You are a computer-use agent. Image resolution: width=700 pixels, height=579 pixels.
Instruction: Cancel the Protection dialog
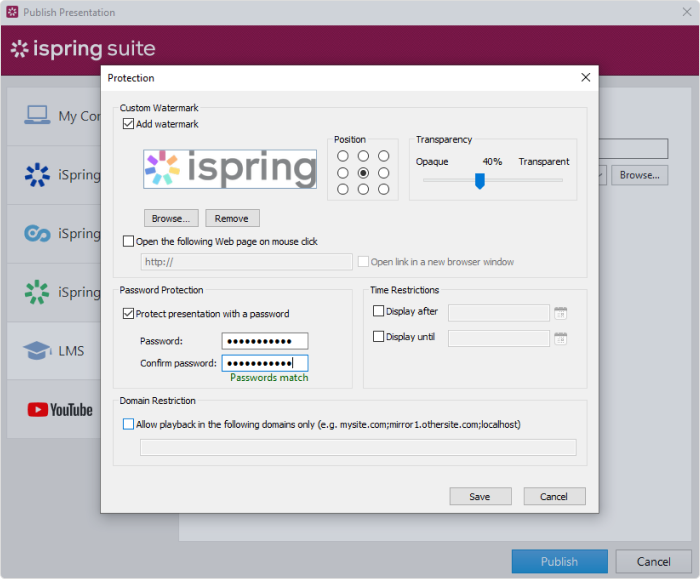(x=554, y=496)
